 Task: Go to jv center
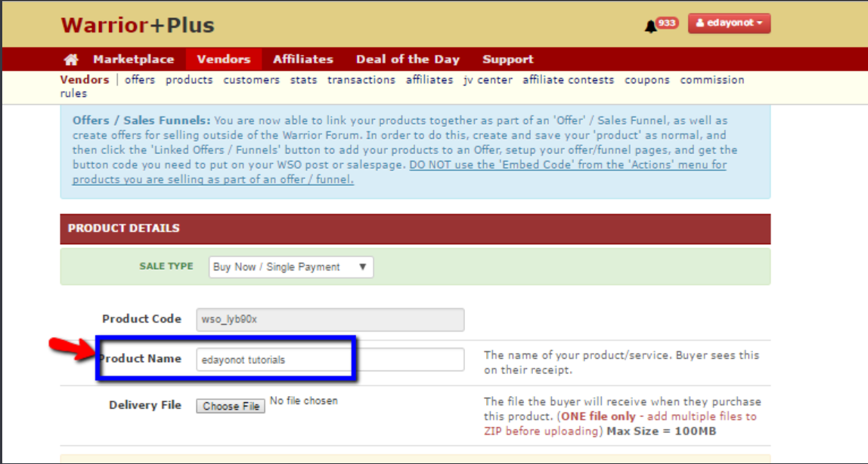488,79
